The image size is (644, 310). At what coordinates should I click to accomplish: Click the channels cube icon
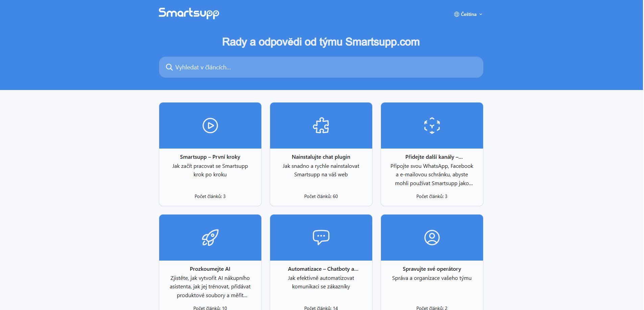pos(432,126)
